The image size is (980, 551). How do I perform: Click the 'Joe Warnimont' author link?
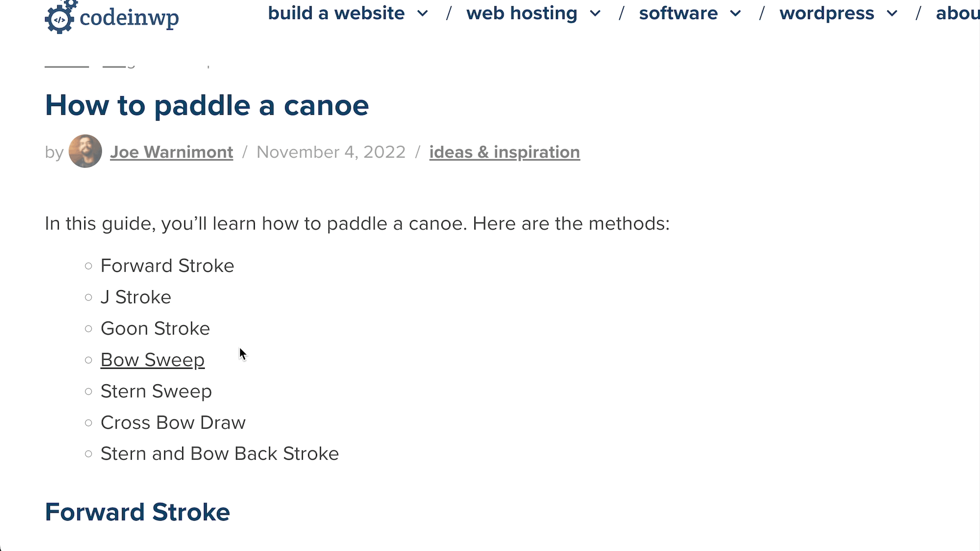pos(171,151)
